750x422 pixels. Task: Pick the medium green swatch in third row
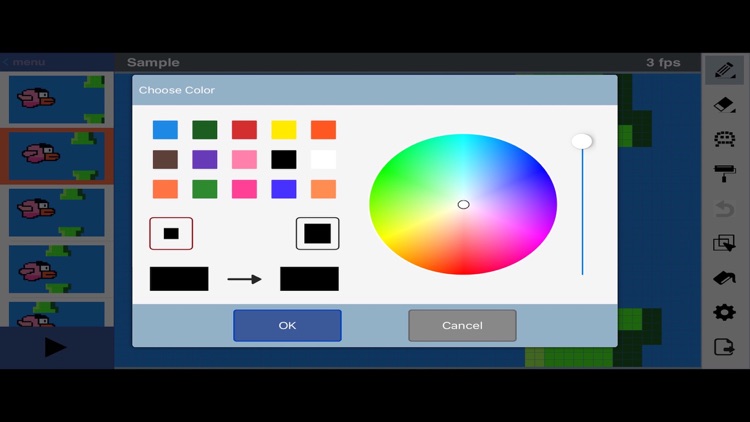(x=205, y=189)
